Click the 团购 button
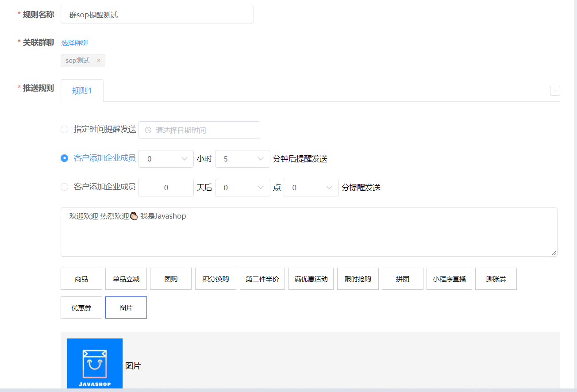This screenshot has width=577, height=392. click(x=171, y=279)
